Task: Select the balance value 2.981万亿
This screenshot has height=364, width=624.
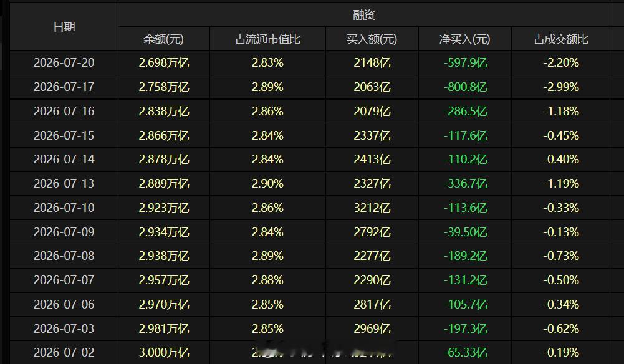Action: (x=163, y=328)
